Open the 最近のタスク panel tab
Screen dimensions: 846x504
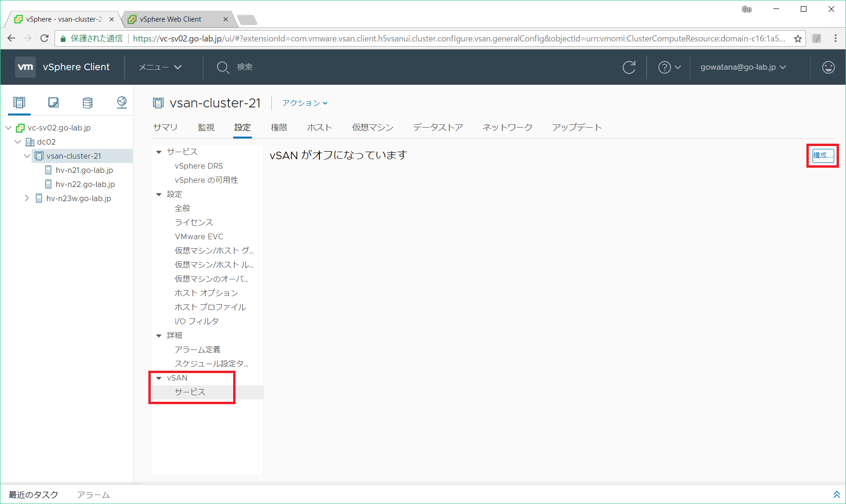pos(33,495)
